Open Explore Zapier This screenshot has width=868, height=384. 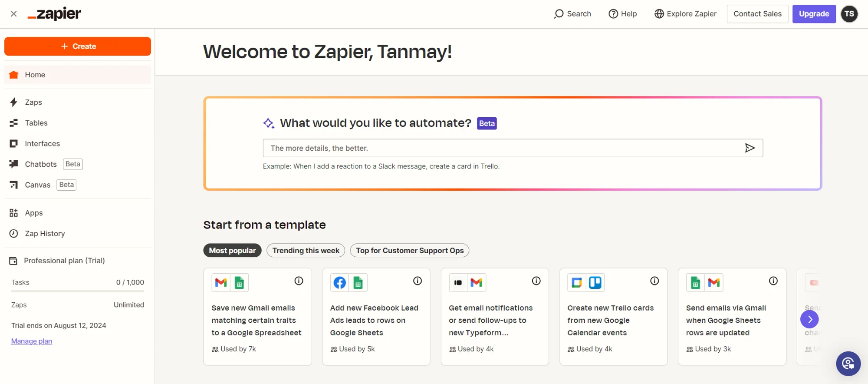click(x=686, y=14)
